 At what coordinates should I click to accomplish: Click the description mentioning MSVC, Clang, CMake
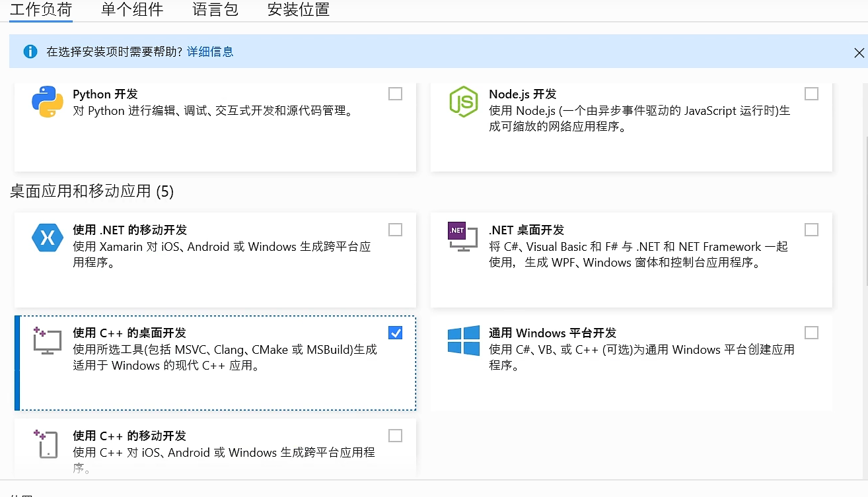click(225, 357)
